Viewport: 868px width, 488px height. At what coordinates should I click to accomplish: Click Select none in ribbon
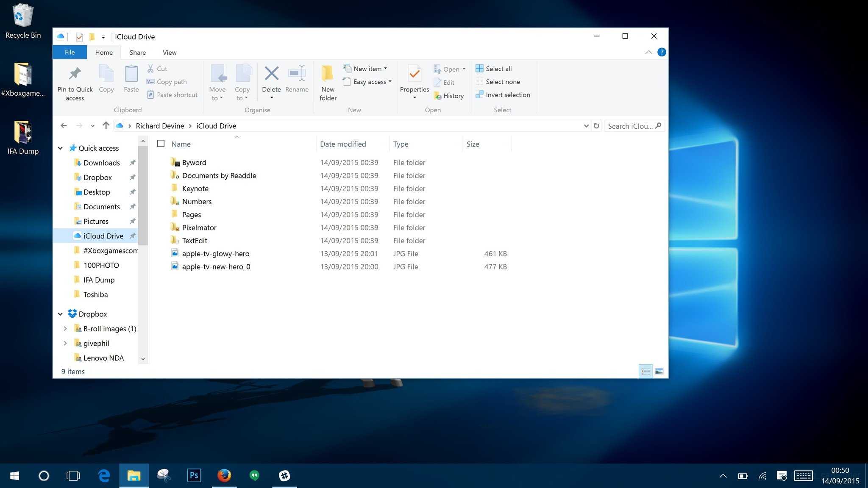point(498,82)
